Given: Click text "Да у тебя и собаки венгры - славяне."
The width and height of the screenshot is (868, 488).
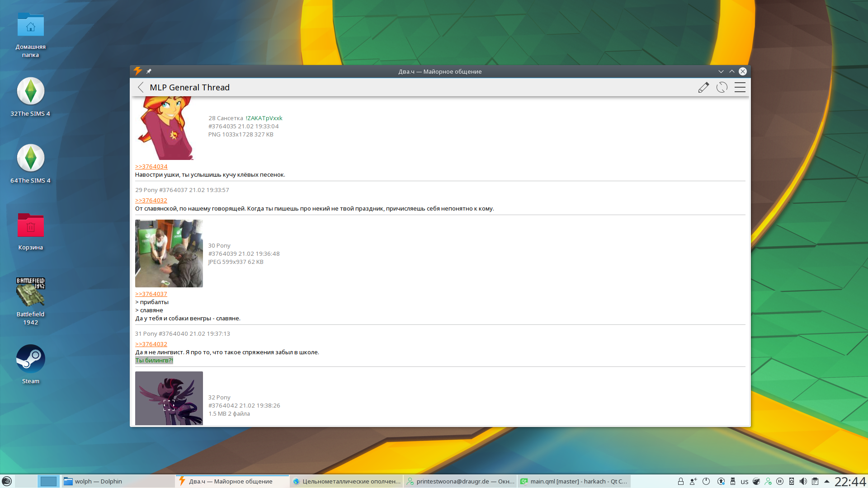Looking at the screenshot, I should (x=188, y=318).
